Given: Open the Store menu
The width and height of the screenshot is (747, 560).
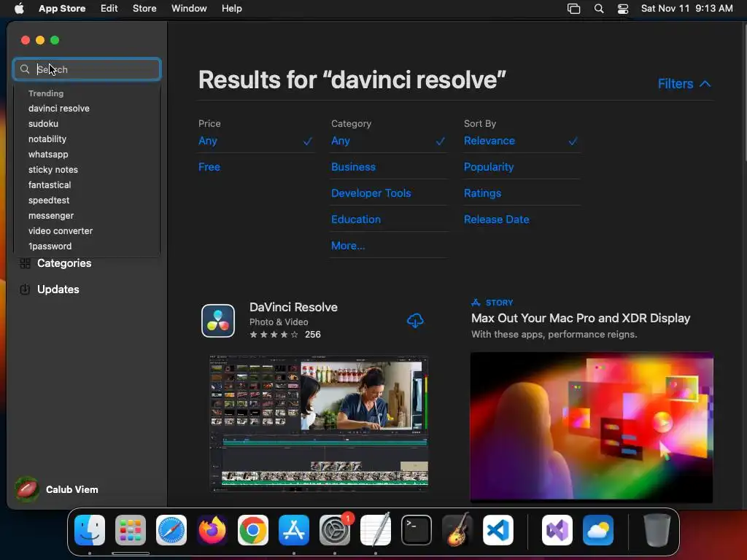Looking at the screenshot, I should (144, 9).
